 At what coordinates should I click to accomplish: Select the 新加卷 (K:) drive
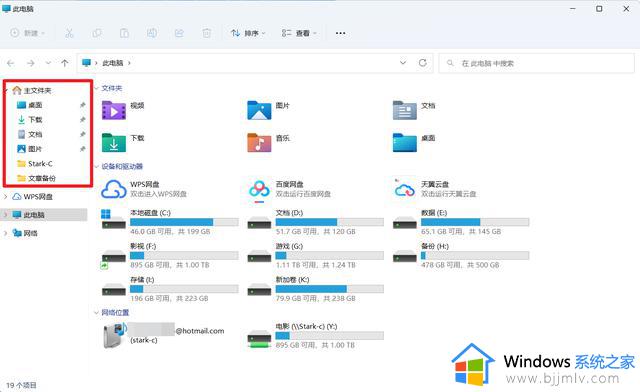point(315,289)
